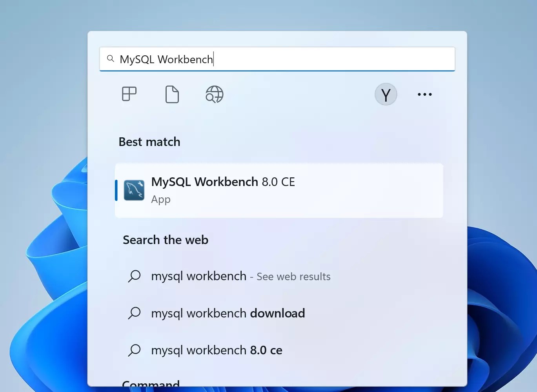Select the 'mysql workbench 8.0 ce' suggestion
The width and height of the screenshot is (537, 392).
click(216, 350)
